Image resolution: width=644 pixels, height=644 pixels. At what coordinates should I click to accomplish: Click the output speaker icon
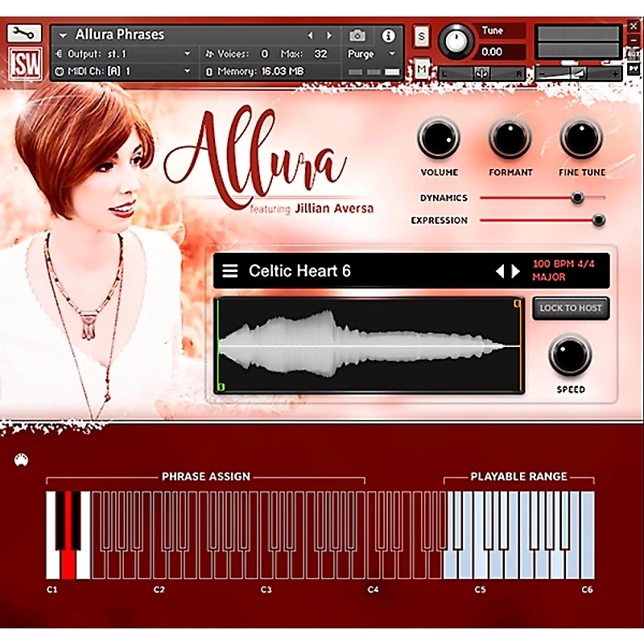pyautogui.click(x=59, y=54)
